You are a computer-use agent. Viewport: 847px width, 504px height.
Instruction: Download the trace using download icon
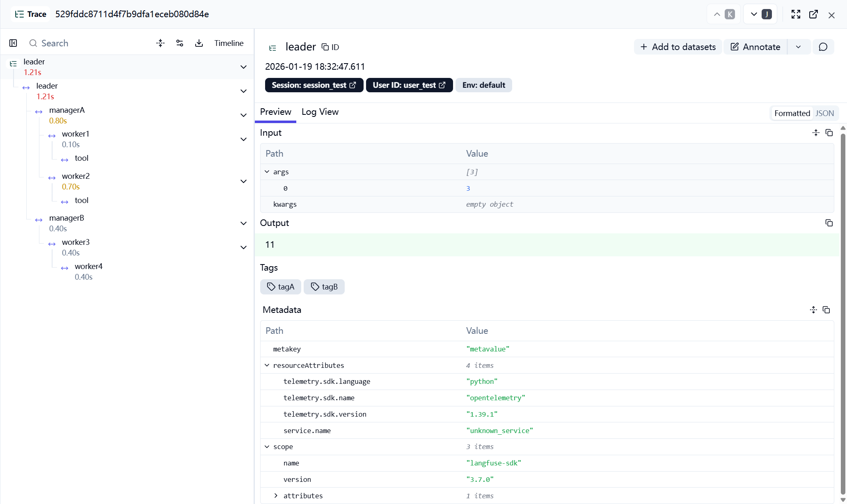click(199, 43)
